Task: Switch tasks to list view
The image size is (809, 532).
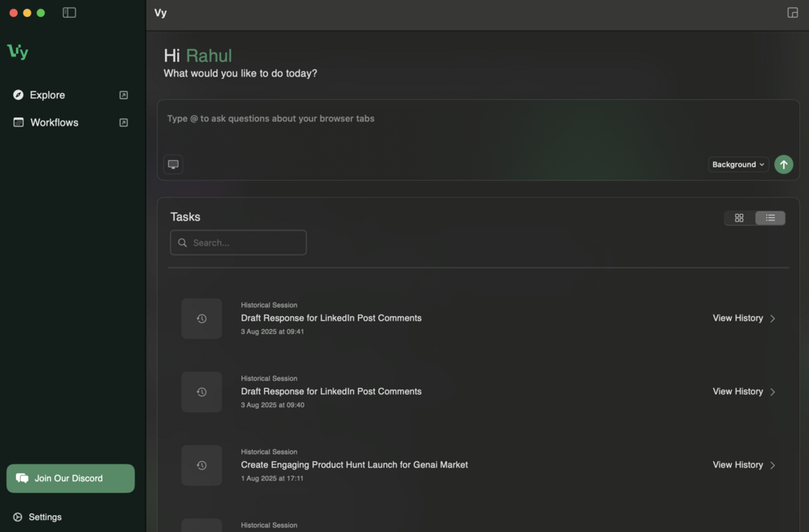Action: pos(770,218)
